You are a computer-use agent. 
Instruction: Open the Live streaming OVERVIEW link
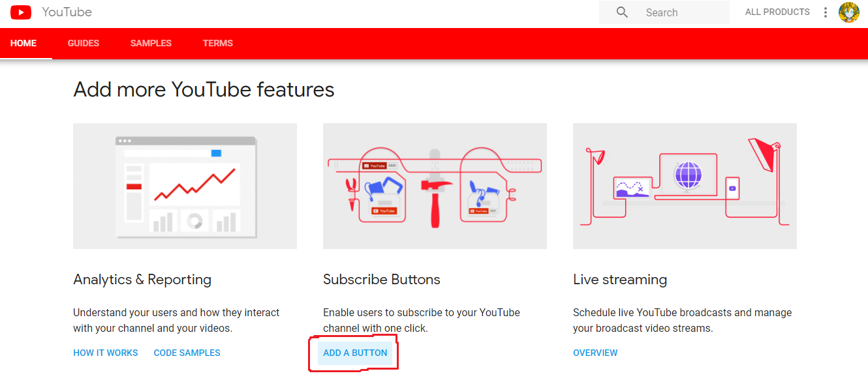(x=595, y=353)
